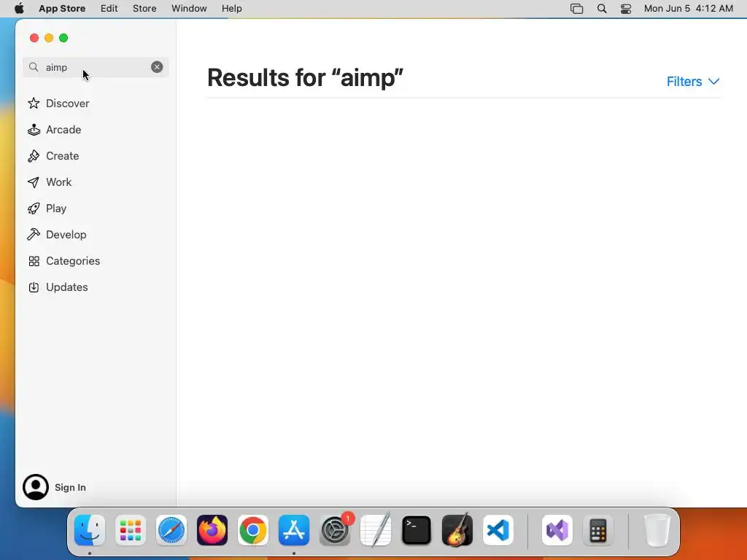This screenshot has height=560, width=747.
Task: Launch Firefox from the Dock
Action: (x=212, y=530)
